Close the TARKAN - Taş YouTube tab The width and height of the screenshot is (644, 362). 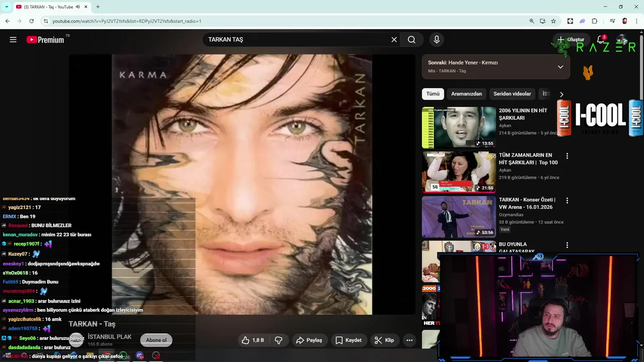[x=86, y=7]
